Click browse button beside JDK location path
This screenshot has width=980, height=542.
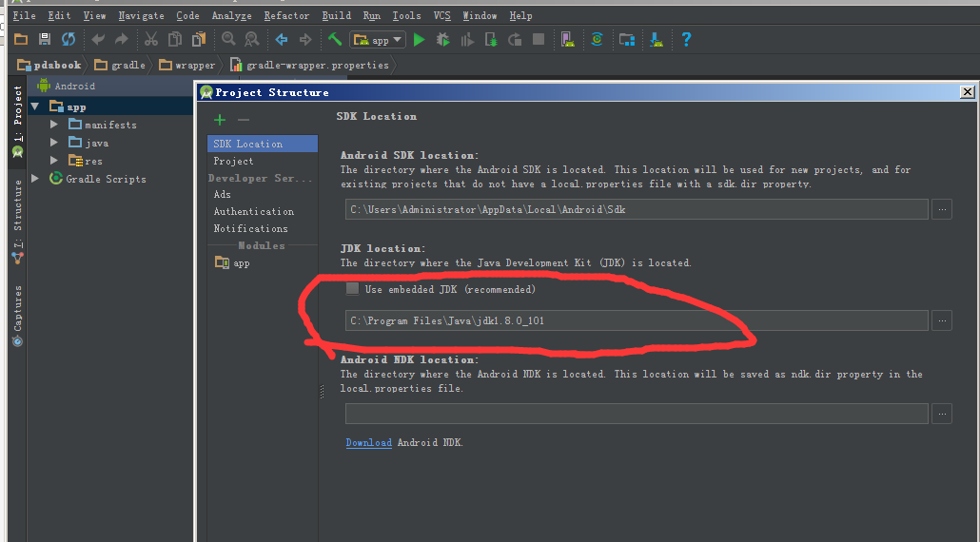pos(942,320)
